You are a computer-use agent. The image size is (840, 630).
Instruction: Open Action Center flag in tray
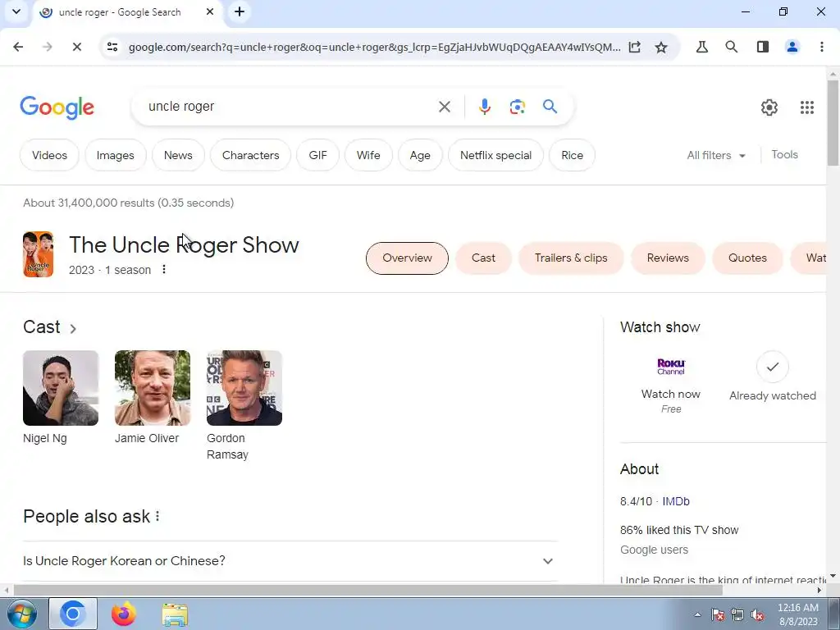click(x=718, y=614)
